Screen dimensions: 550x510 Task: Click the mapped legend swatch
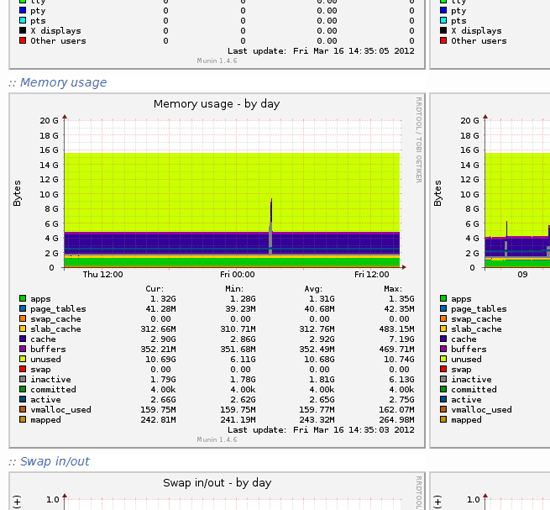tap(22, 420)
